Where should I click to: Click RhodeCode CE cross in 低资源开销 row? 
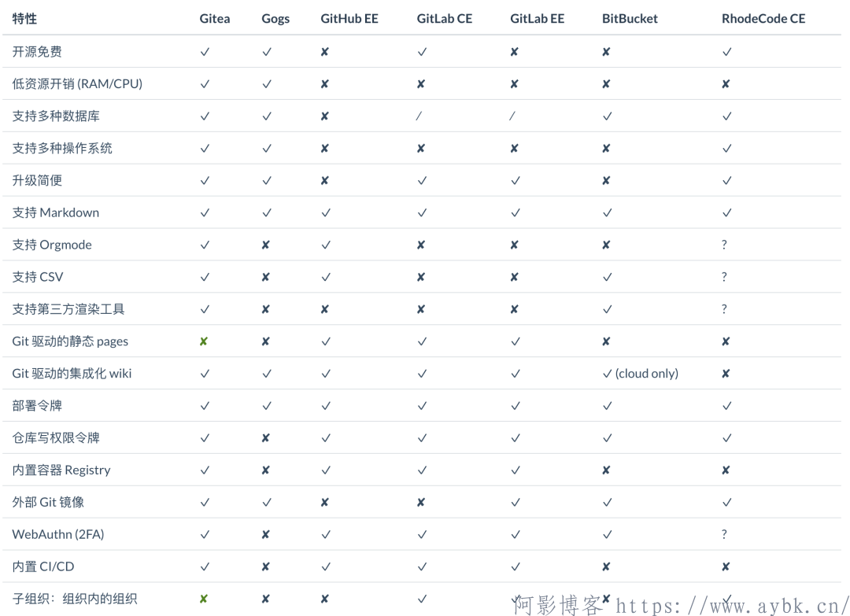[x=726, y=84]
